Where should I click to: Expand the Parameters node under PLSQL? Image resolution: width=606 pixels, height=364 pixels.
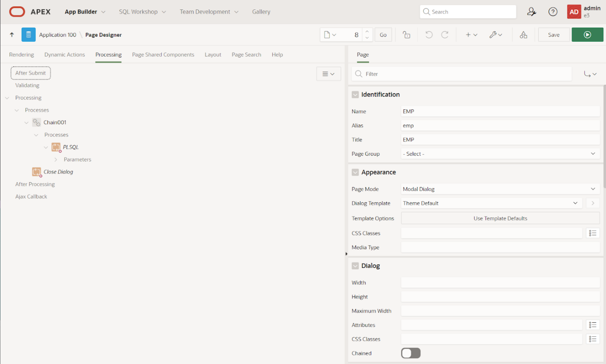pos(56,159)
